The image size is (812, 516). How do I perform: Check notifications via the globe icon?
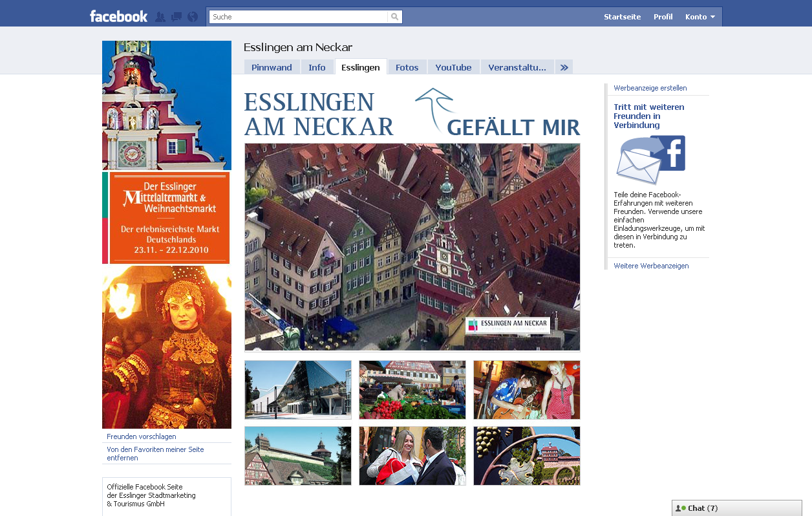192,16
